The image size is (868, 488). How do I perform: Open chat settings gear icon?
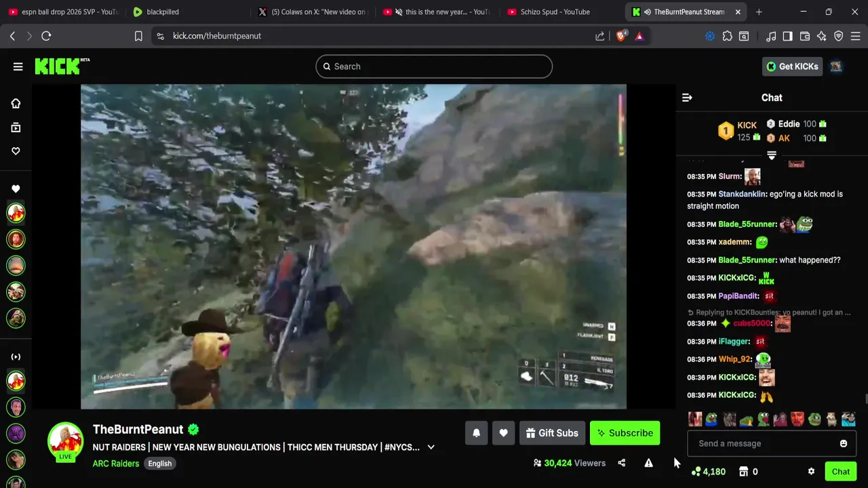[811, 472]
